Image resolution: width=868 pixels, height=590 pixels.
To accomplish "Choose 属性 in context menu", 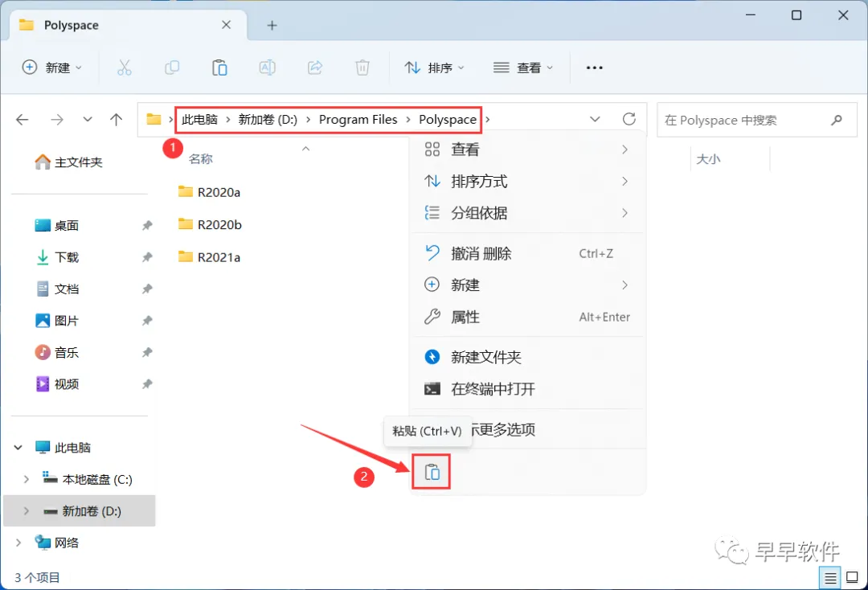I will [527, 318].
